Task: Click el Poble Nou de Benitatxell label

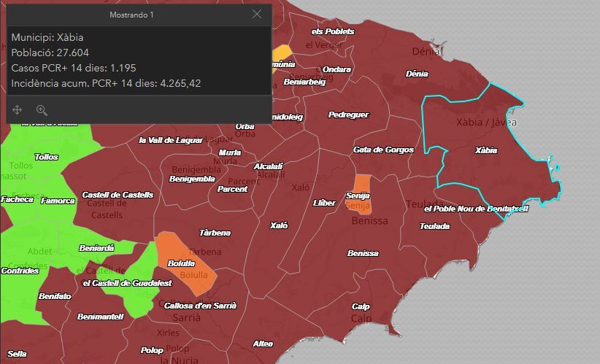Action: (x=476, y=209)
